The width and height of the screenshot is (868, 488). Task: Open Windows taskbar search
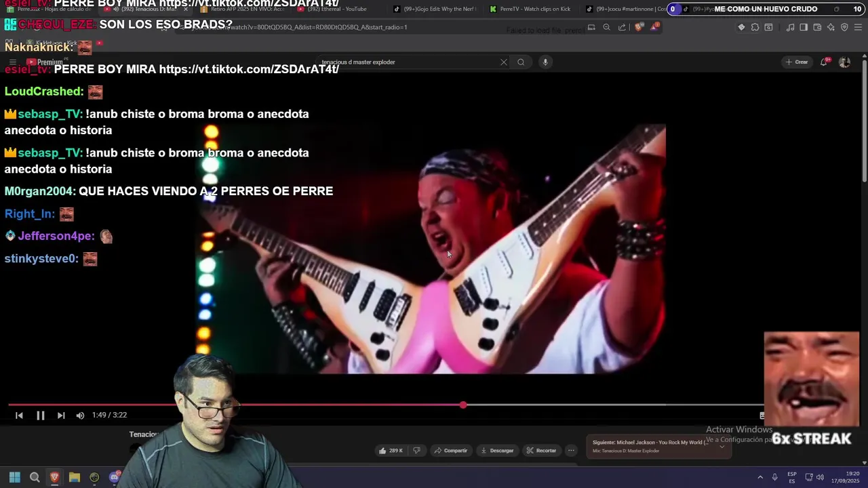click(35, 477)
